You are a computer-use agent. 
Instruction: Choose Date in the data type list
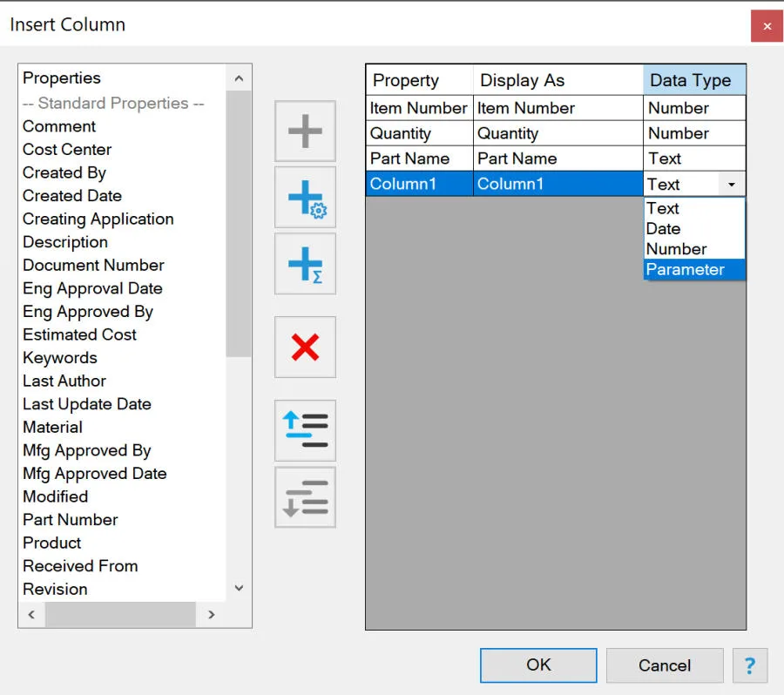tap(694, 228)
